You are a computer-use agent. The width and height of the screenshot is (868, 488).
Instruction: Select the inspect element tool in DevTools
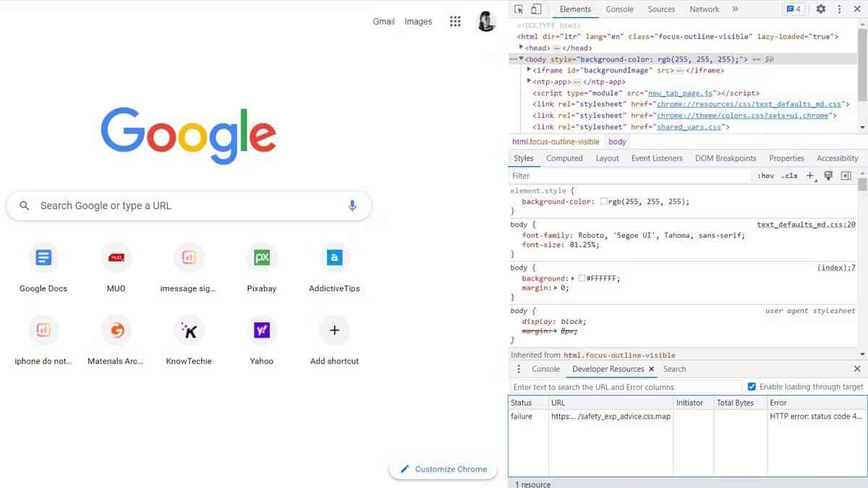[518, 9]
